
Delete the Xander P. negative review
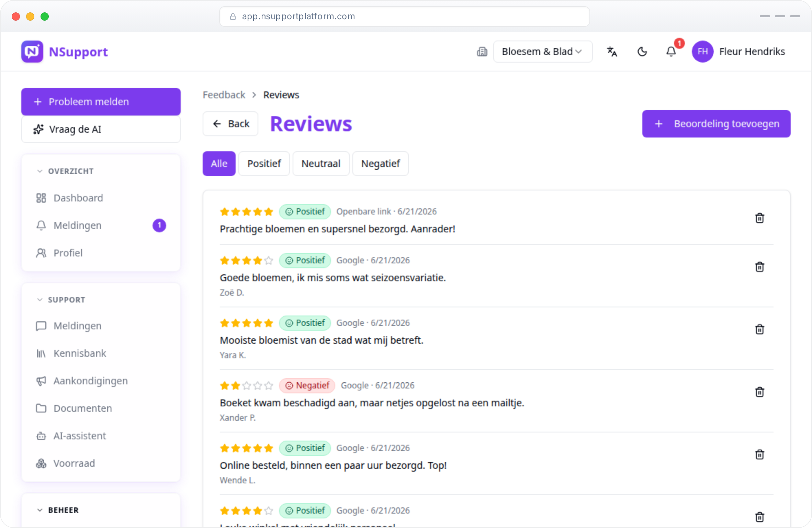(759, 392)
